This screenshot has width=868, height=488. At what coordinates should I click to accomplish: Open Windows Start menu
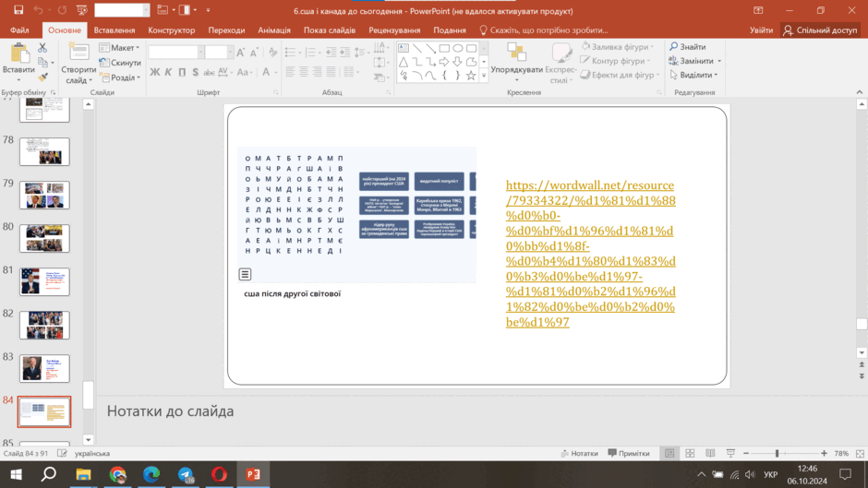[x=16, y=474]
